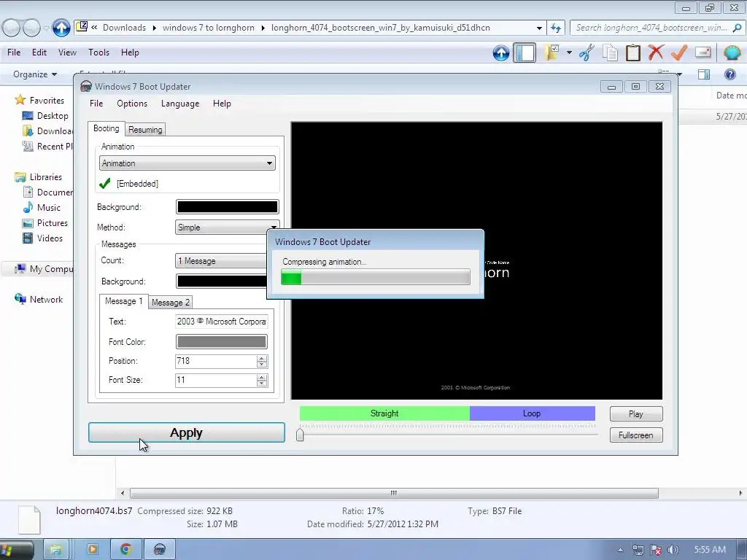
Task: Open the Explorer Tools menu
Action: (98, 52)
